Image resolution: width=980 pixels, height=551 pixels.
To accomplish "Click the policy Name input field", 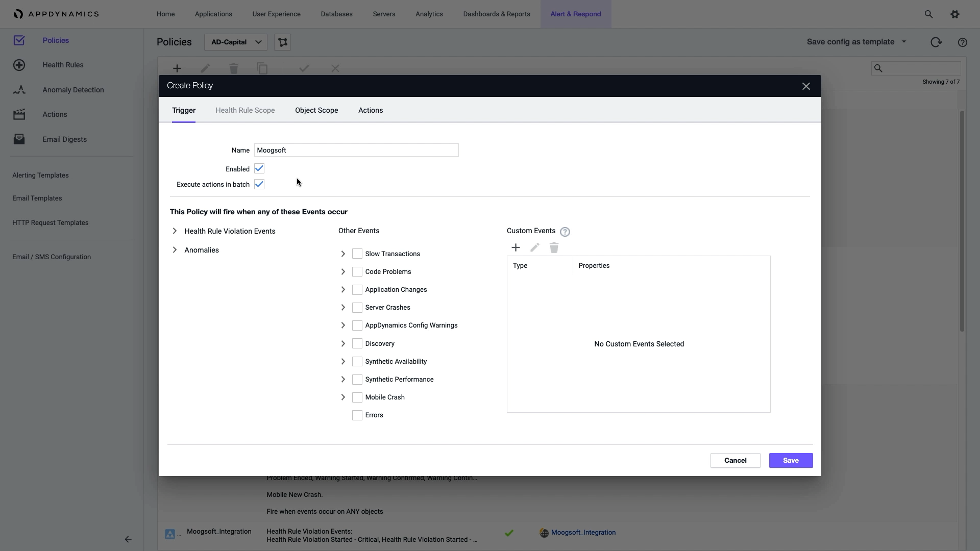I will pyautogui.click(x=356, y=150).
